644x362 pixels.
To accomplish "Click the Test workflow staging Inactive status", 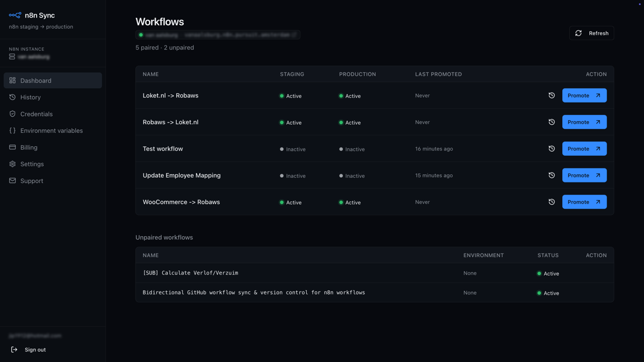I will [x=292, y=149].
